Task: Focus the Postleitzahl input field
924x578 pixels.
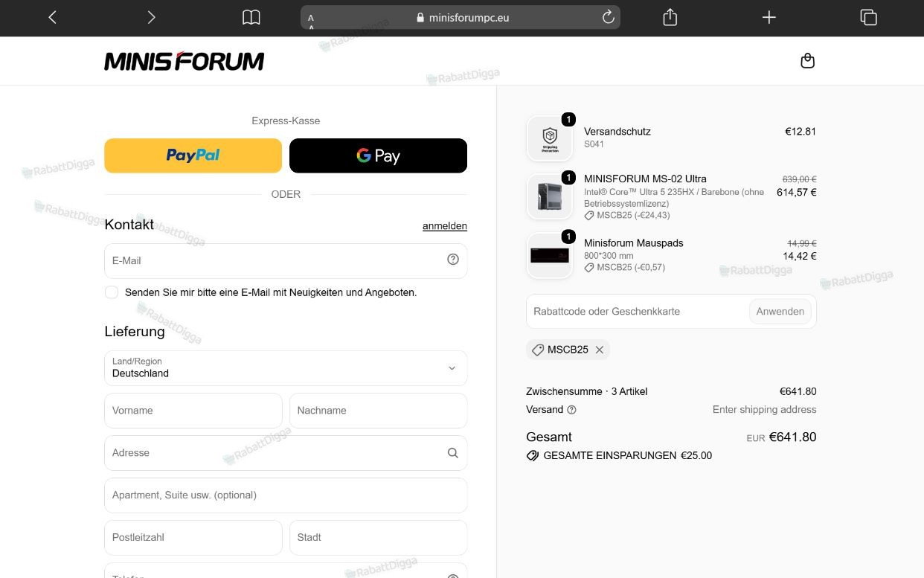Action: pos(193,538)
